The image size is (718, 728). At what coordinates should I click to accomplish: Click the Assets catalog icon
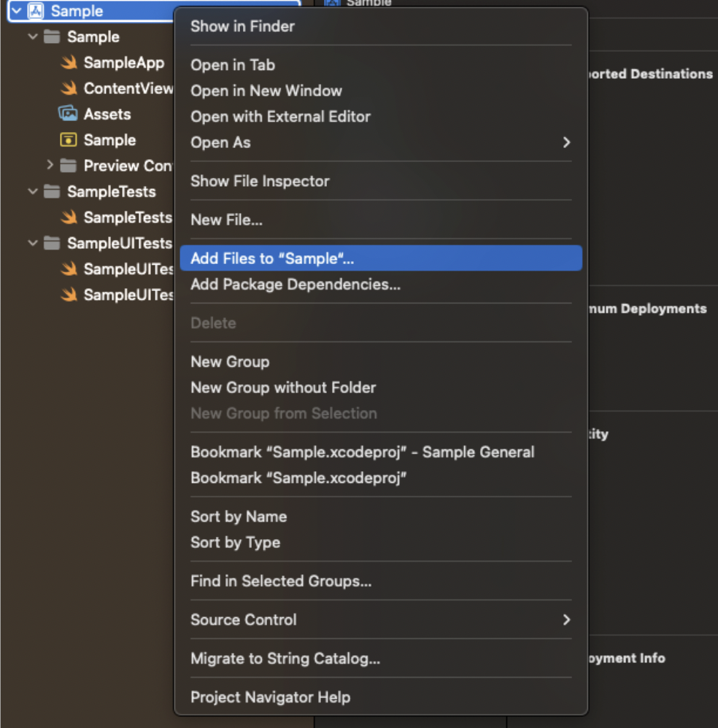[68, 114]
